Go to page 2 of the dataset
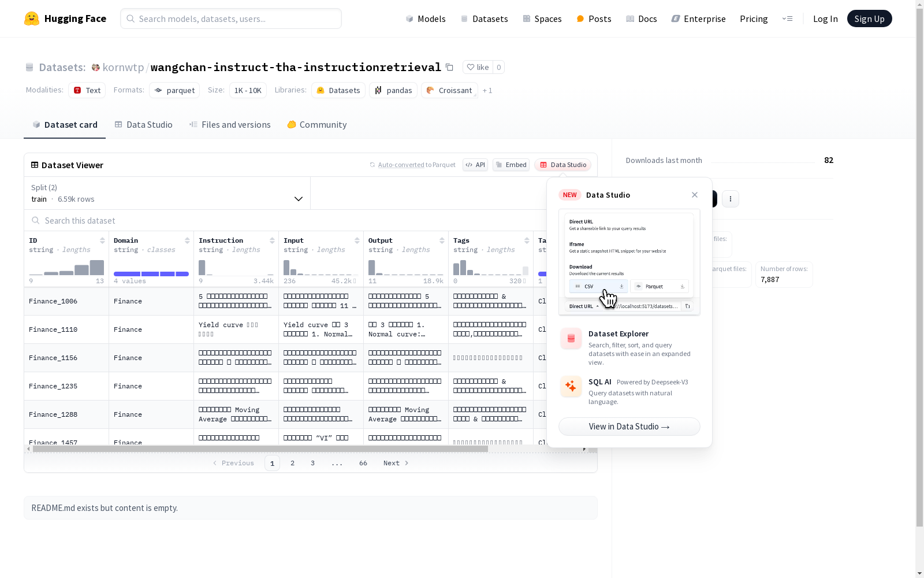 293,463
